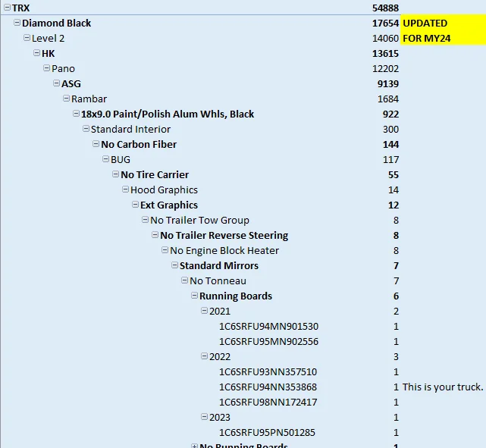The image size is (486, 448).
Task: Collapse the Diamond Black group
Action: pos(17,23)
